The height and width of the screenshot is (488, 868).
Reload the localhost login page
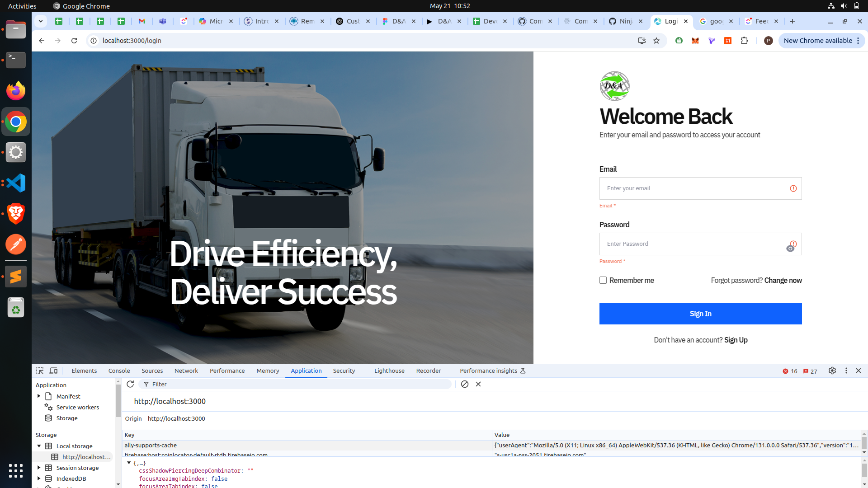click(x=74, y=41)
